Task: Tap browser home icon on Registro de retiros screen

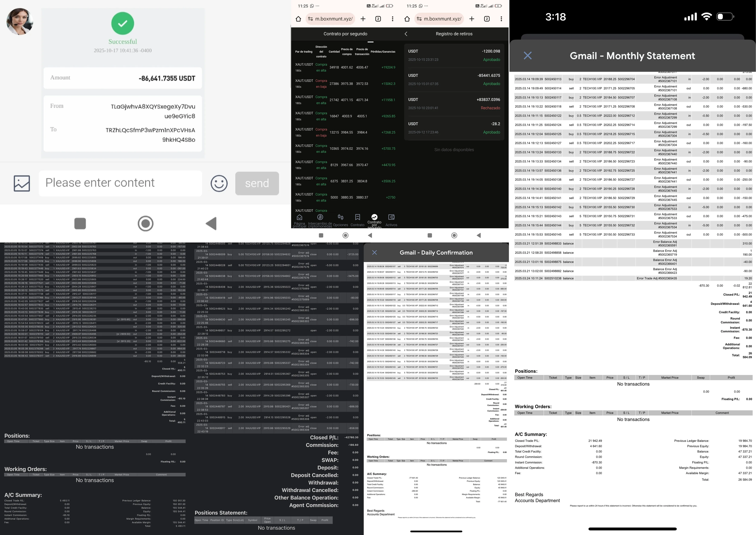Action: 407,19
